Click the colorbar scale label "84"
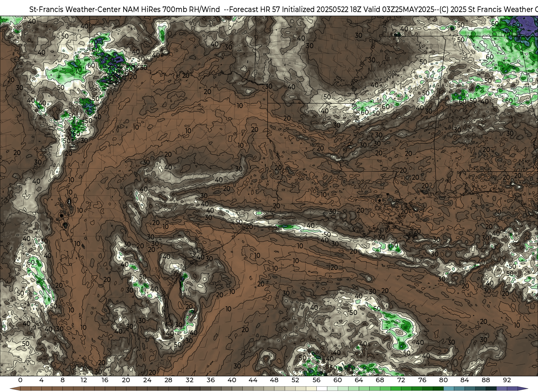Image resolution: width=538 pixels, height=392 pixels. coord(465,380)
